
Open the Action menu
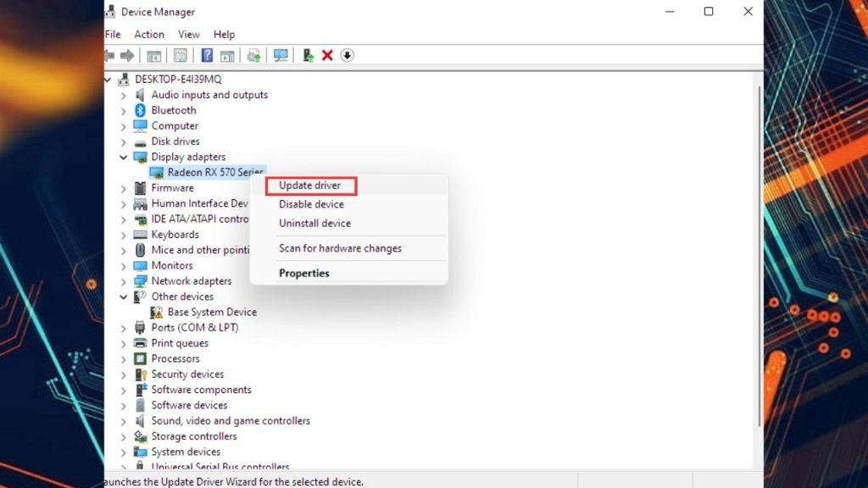point(149,34)
